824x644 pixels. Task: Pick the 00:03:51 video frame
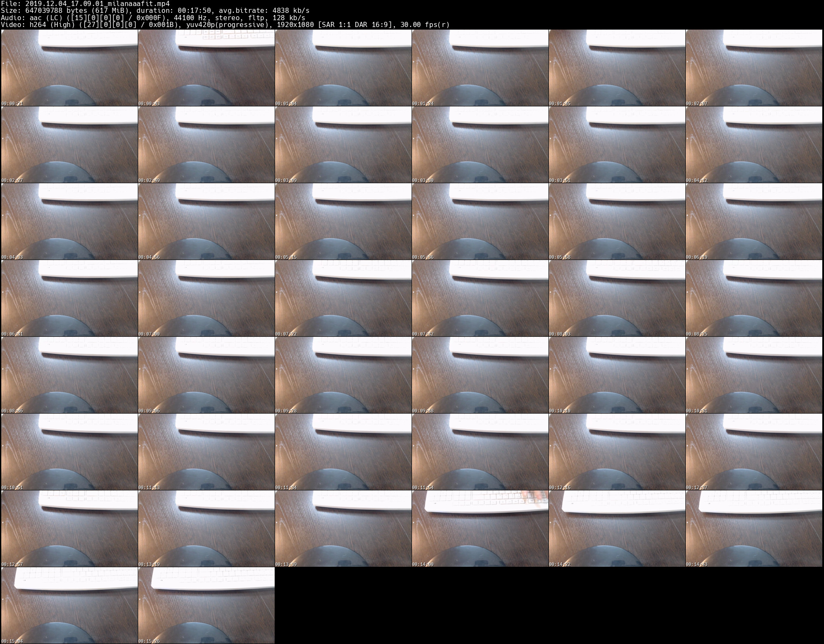[617, 145]
